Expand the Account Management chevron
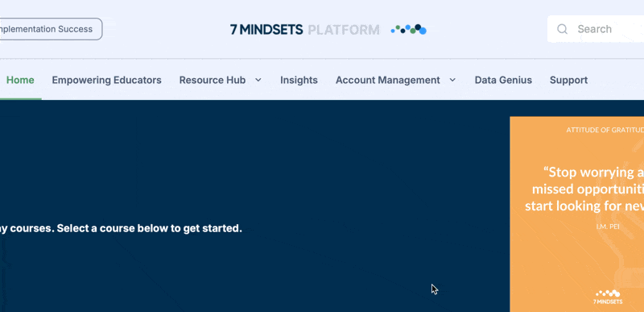The image size is (644, 312). click(x=452, y=80)
